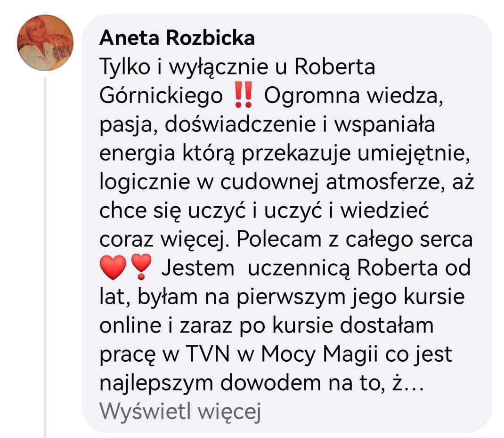
Task: Click the phrase Ogromna wiedza
Action: coord(354,97)
